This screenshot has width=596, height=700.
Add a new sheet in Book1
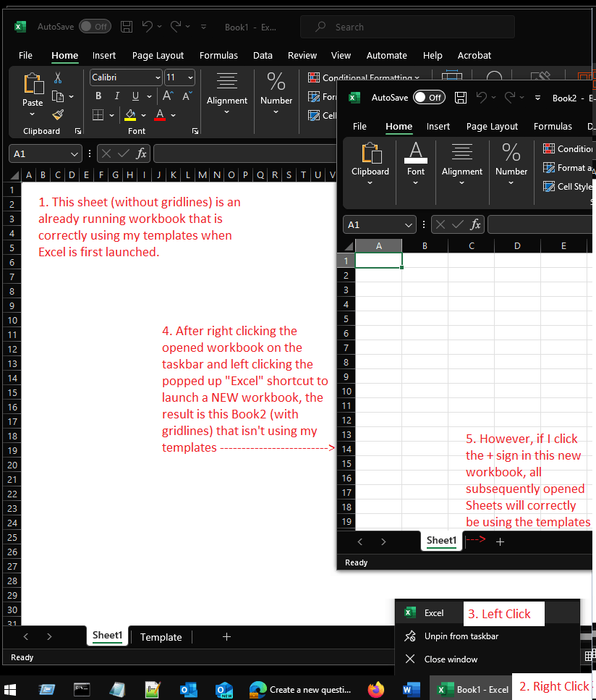226,636
